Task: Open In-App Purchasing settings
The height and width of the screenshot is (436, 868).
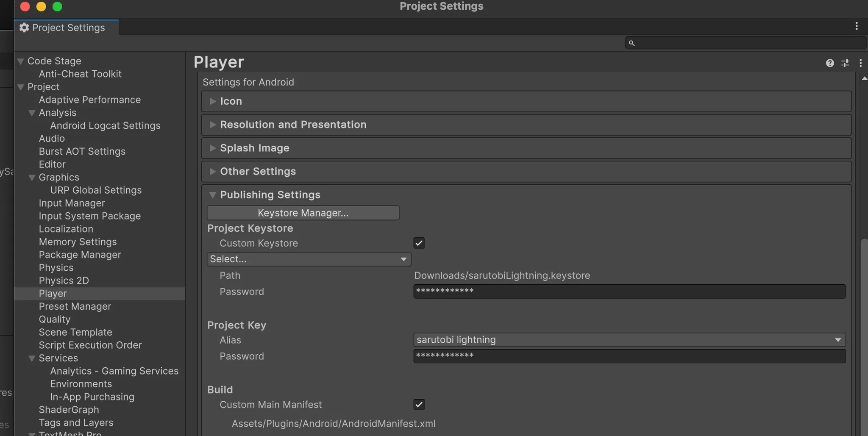Action: point(92,397)
